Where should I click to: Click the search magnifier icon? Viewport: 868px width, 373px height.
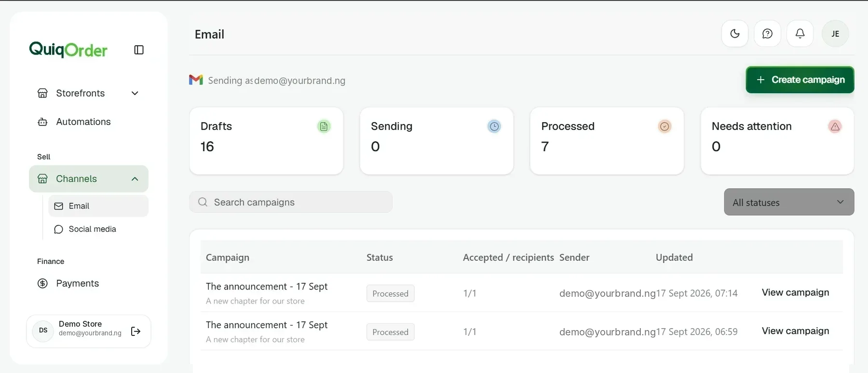point(203,202)
